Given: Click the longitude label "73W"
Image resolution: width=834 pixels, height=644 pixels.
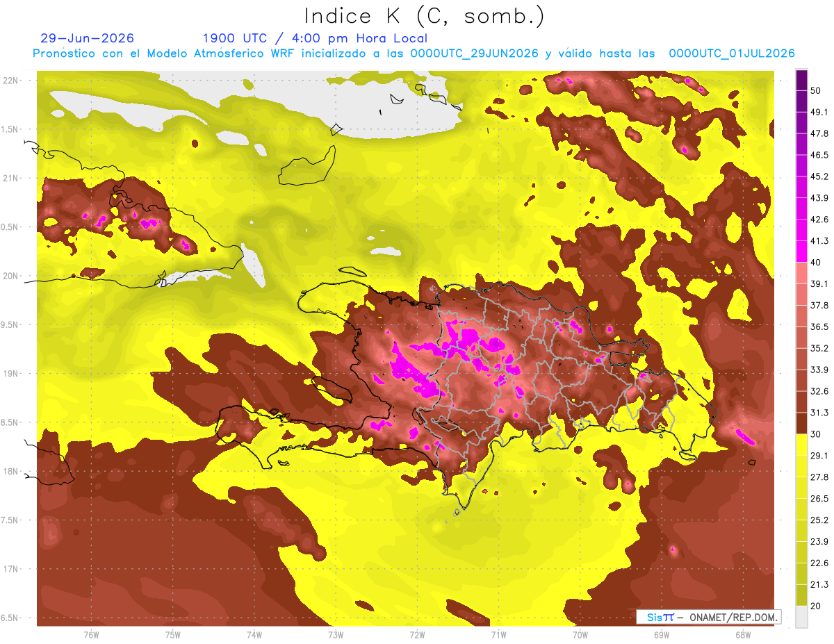Looking at the screenshot, I should tap(336, 634).
